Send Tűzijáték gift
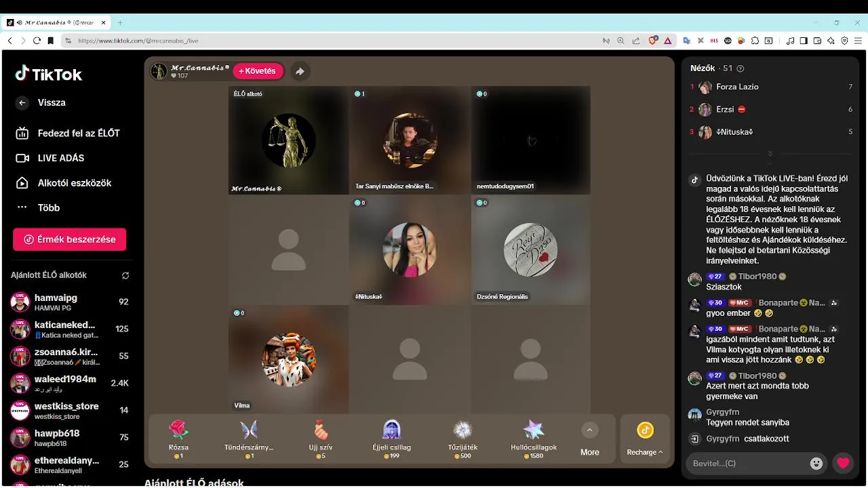The height and width of the screenshot is (488, 868). coord(462,439)
